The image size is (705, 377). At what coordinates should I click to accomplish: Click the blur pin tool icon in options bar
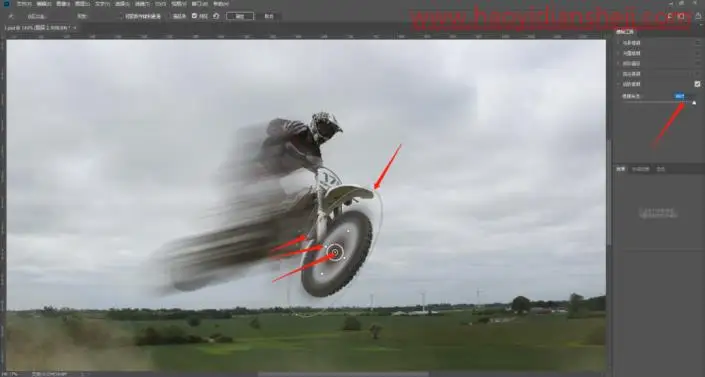pyautogui.click(x=11, y=16)
